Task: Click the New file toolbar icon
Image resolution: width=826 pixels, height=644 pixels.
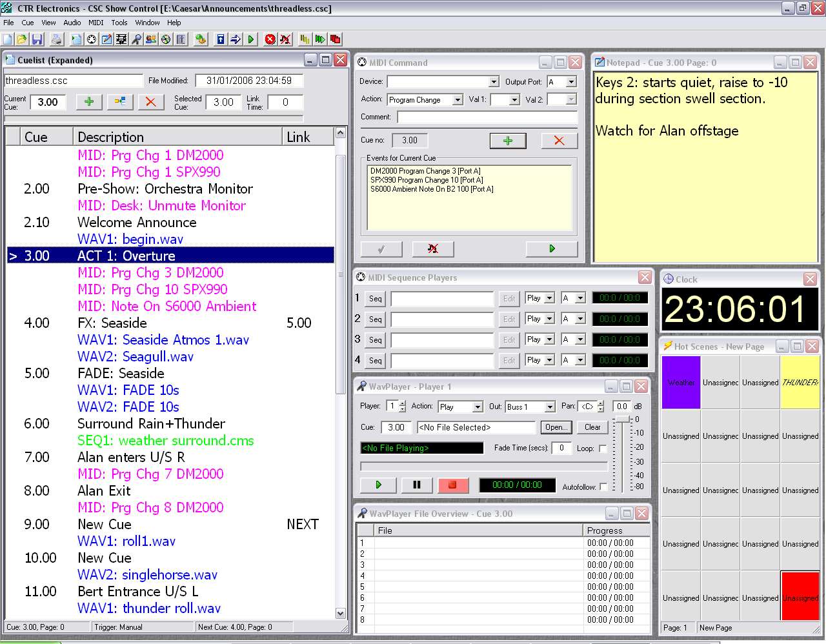Action: tap(7, 39)
